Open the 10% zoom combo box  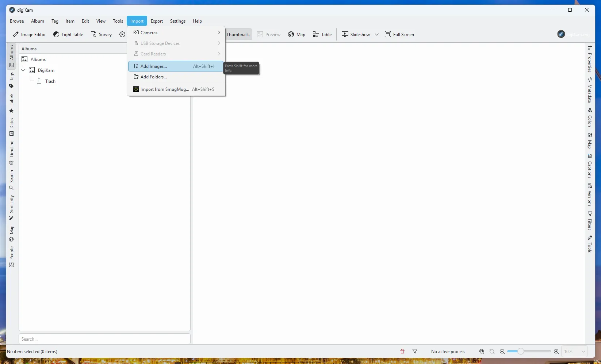[x=574, y=352]
